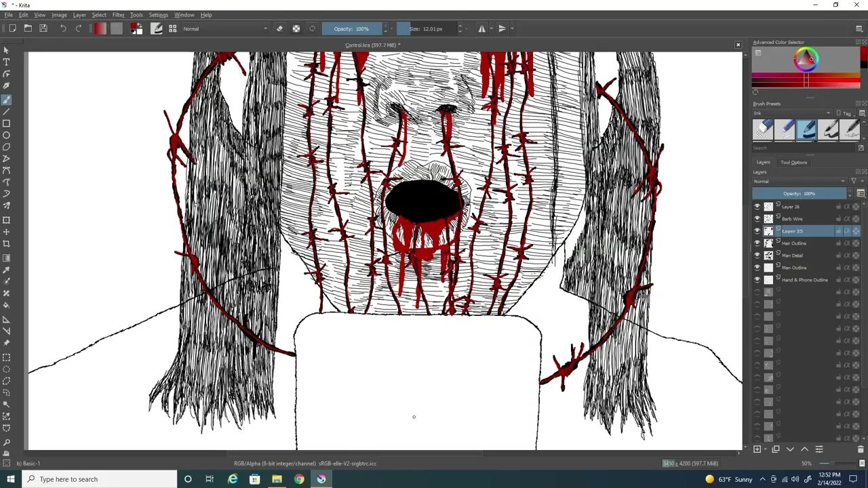Select the Rectangular Selection tool
The image size is (868, 488).
coord(6,357)
